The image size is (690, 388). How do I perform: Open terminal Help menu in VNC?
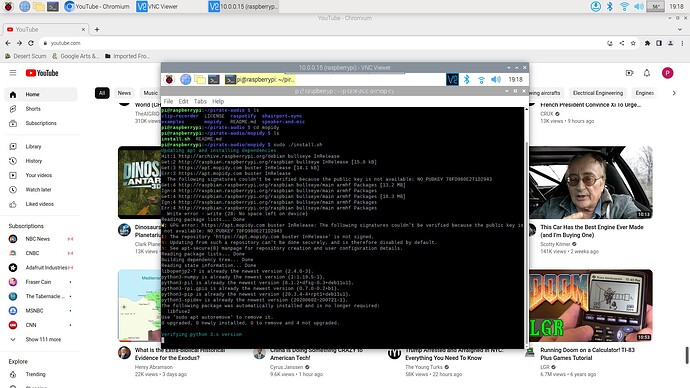coord(218,101)
